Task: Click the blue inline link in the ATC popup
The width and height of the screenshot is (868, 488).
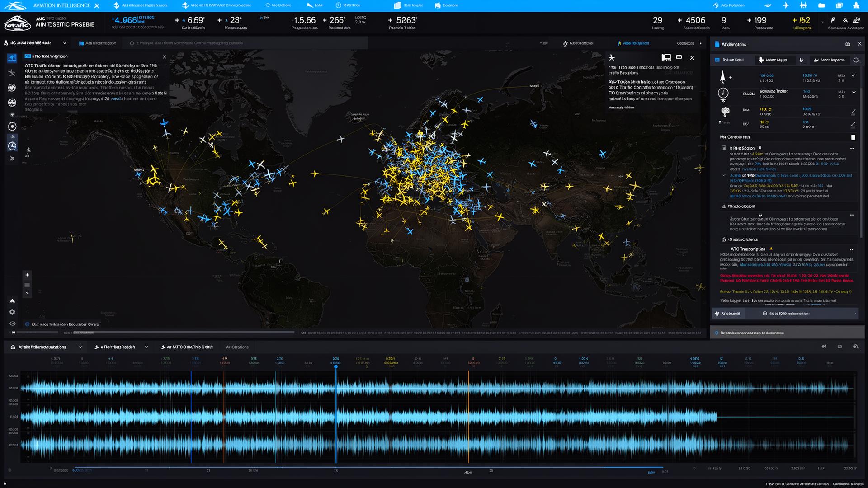Action: pyautogui.click(x=116, y=99)
